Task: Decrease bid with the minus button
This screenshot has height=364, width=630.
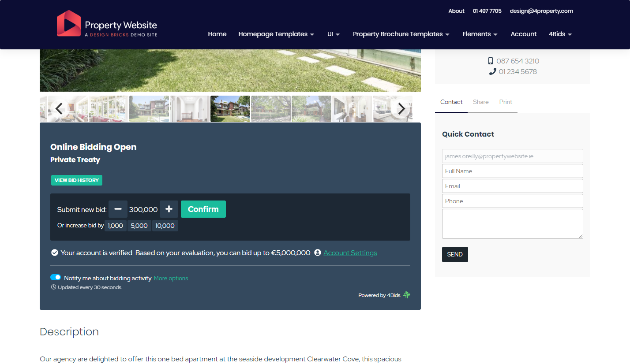Action: click(x=118, y=209)
